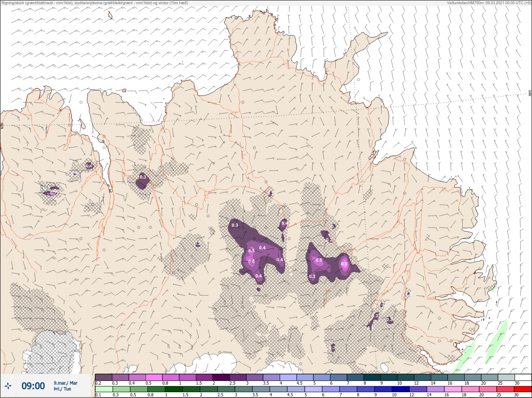Select the 0.2 swatch in the upper snow legend
Viewport: 532px width, 398px height.
(x=103, y=377)
